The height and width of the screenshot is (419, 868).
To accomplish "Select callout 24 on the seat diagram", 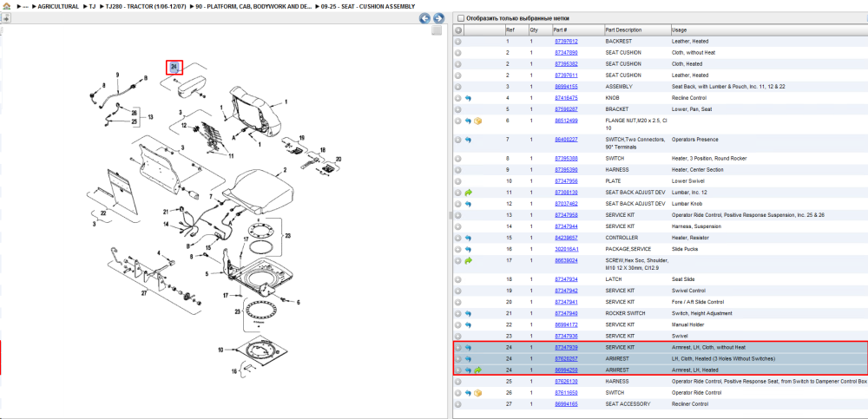I will (174, 67).
